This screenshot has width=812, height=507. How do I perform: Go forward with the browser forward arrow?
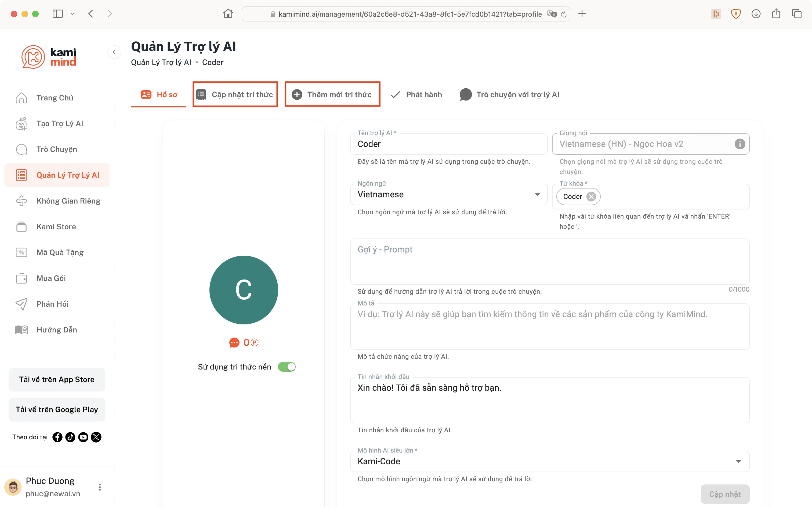110,14
